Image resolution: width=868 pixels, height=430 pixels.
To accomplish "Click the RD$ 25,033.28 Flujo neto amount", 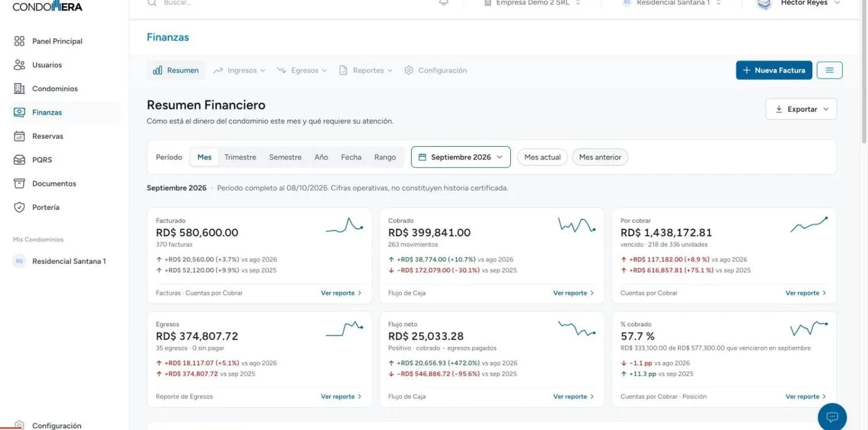I will pyautogui.click(x=426, y=336).
